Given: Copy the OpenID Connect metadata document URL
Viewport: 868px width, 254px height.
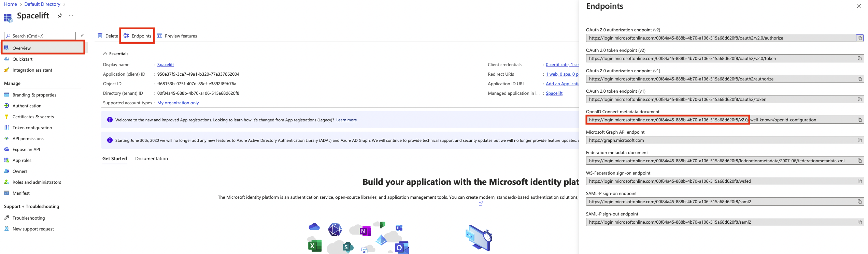Looking at the screenshot, I should (x=860, y=120).
